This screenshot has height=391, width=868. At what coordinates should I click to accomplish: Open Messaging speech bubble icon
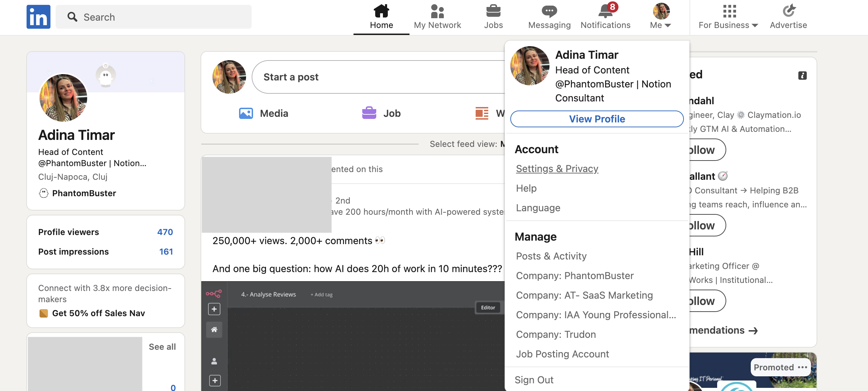click(x=549, y=11)
